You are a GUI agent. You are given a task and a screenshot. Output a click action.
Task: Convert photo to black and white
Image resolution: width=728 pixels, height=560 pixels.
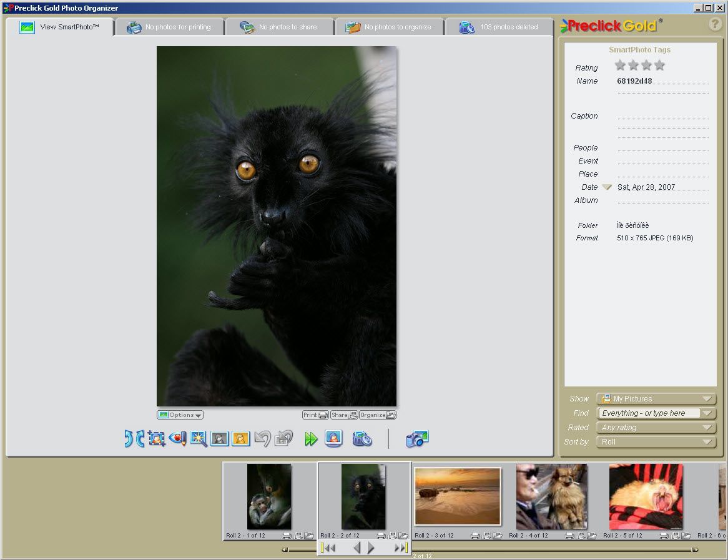coord(219,439)
